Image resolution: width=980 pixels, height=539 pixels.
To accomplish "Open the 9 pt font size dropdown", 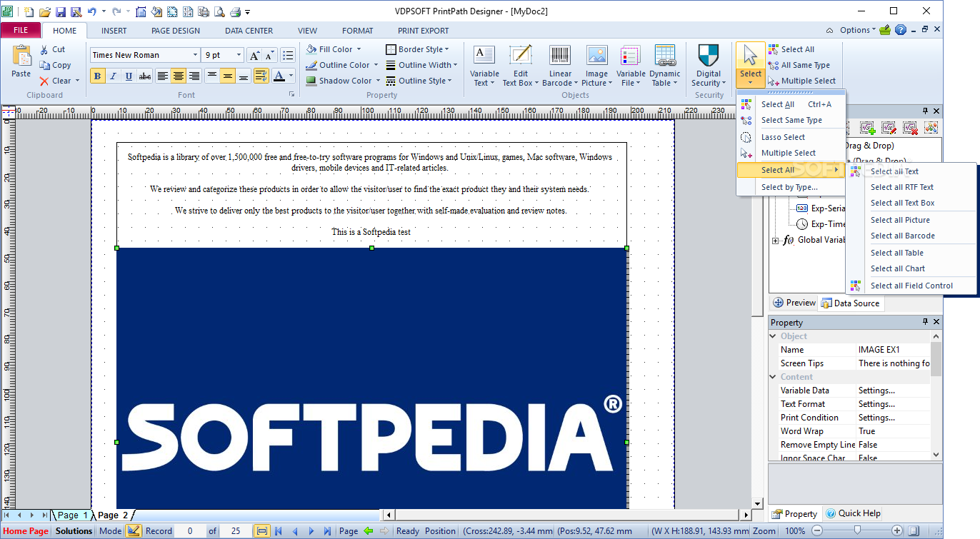I will [x=239, y=55].
